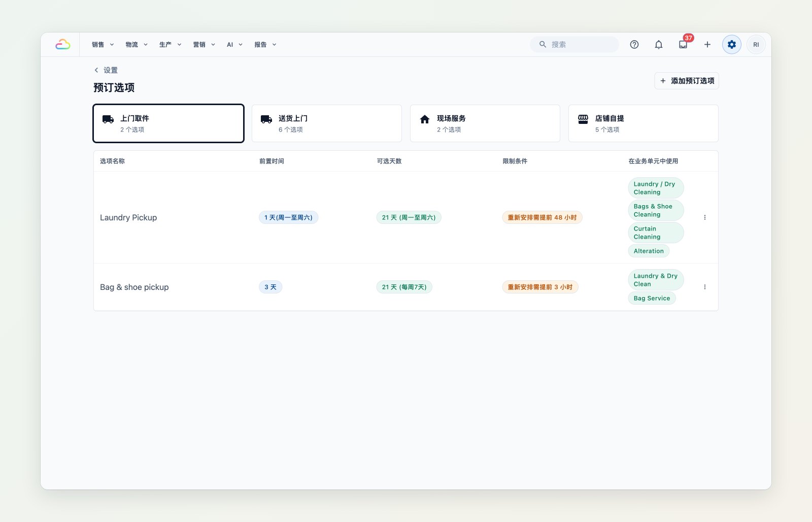Viewport: 812px width, 522px height.
Task: Switch to the 送货上门 tab
Action: tap(327, 123)
